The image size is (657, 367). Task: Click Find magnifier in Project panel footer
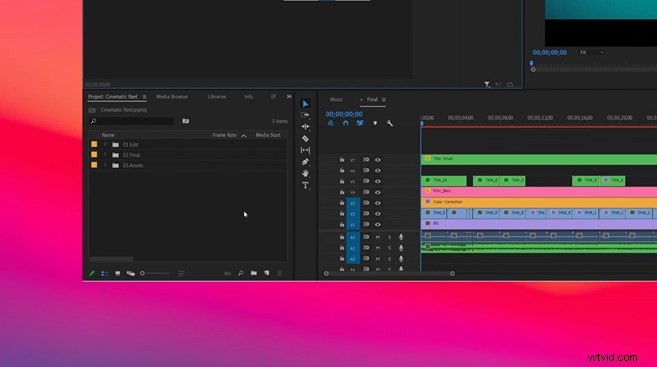(241, 273)
